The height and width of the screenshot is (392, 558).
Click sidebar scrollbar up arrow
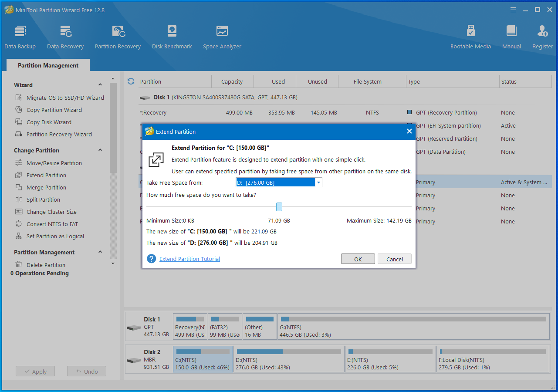click(113, 79)
